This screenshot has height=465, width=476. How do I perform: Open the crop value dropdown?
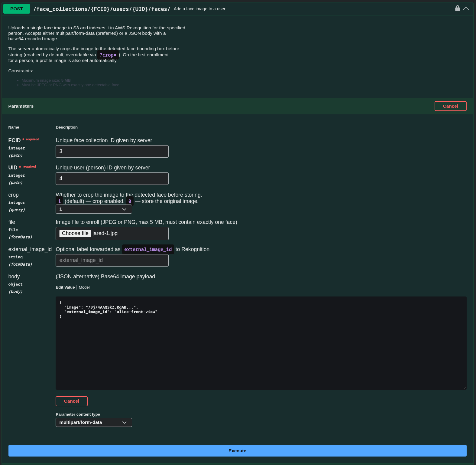(x=94, y=209)
